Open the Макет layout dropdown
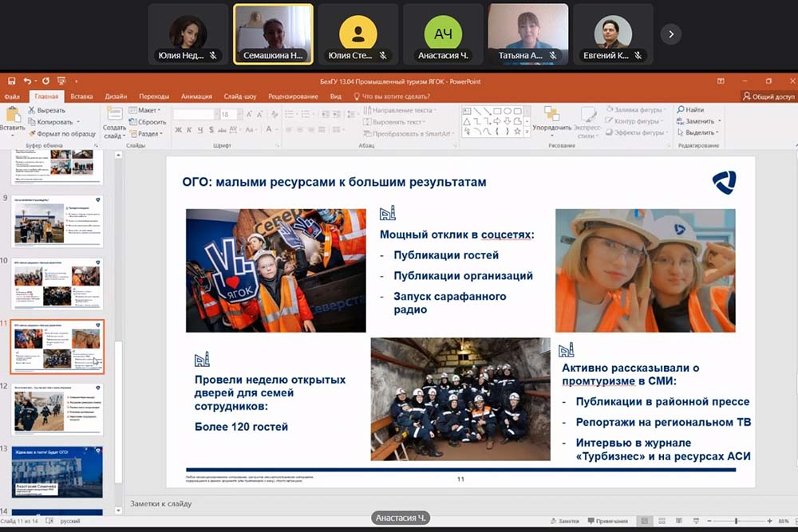Image resolution: width=798 pixels, height=532 pixels. coord(148,110)
